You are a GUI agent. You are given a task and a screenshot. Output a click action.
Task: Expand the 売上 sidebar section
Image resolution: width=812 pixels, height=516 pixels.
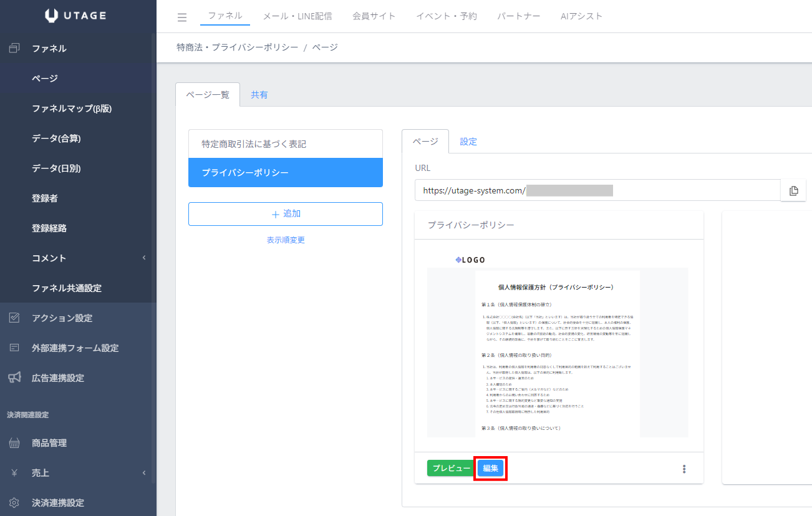(144, 473)
